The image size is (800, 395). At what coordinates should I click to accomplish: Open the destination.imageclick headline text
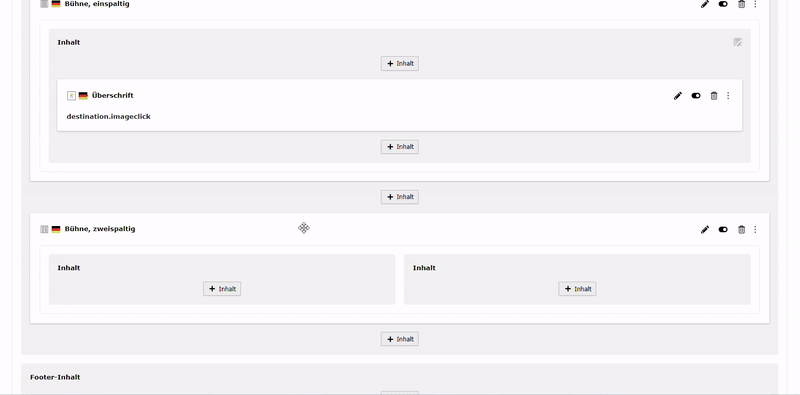(x=108, y=116)
